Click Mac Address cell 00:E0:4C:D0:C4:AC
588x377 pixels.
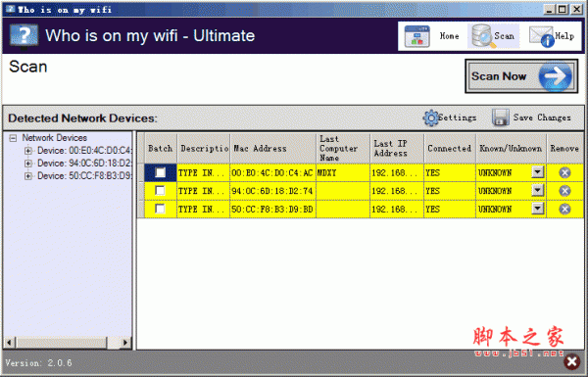tap(273, 172)
